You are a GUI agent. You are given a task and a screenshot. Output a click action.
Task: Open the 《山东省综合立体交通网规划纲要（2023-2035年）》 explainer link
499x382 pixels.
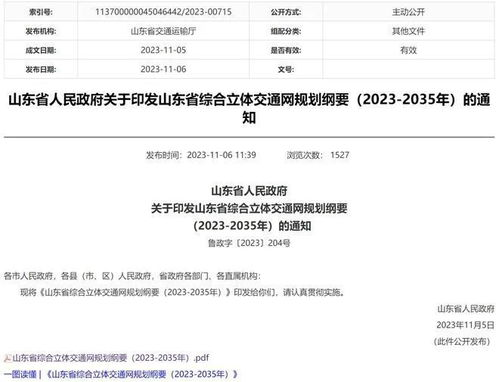(142, 374)
